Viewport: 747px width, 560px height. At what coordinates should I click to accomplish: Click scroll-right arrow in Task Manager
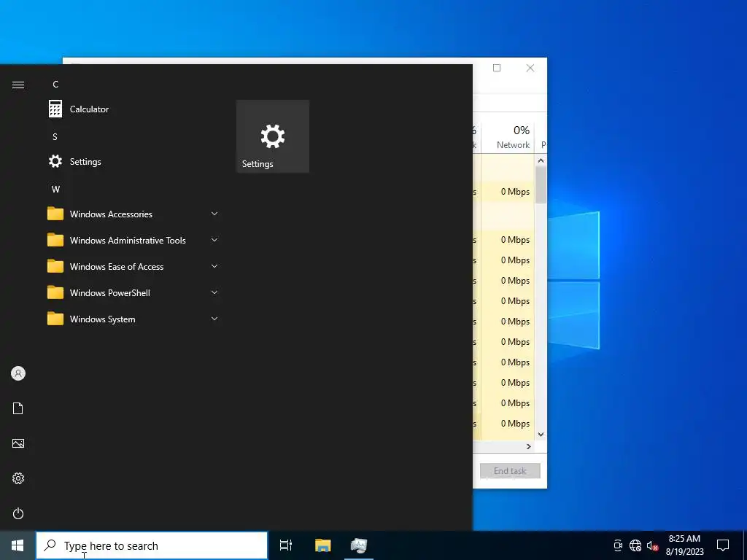[x=528, y=447]
